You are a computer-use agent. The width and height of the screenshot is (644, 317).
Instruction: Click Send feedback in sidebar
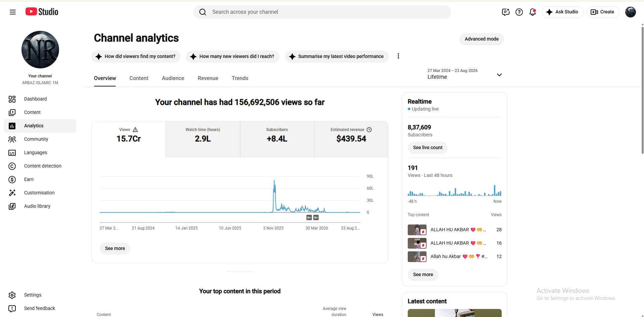[40, 308]
